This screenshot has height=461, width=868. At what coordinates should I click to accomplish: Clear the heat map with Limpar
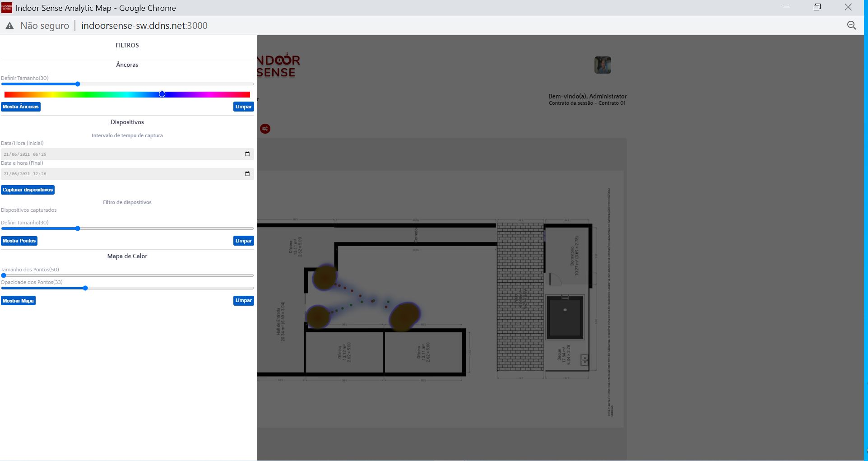pos(243,301)
